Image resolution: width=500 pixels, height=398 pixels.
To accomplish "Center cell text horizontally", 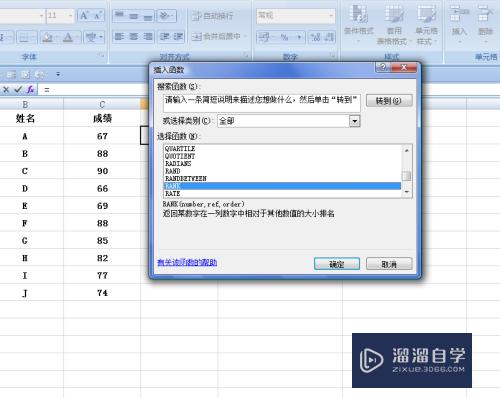I will tap(134, 36).
